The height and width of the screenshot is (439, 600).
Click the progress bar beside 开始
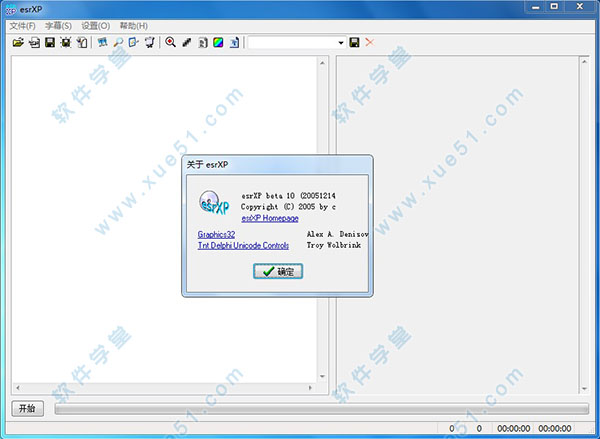point(321,409)
